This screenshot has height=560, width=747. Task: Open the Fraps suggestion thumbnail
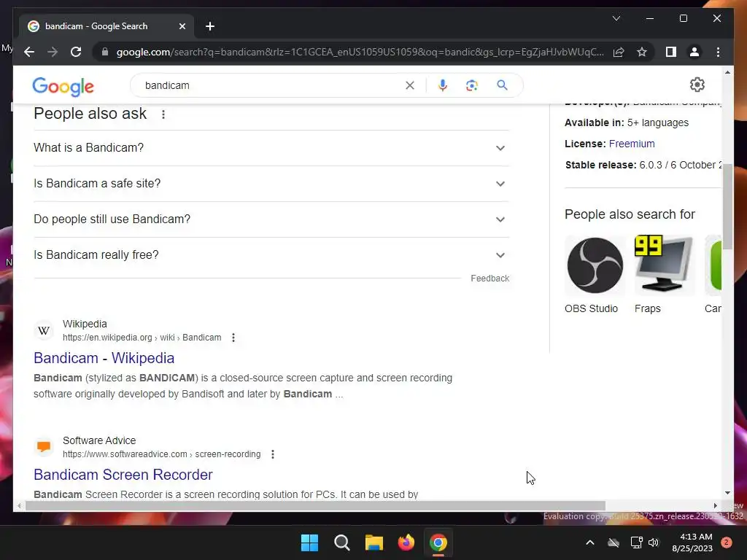pos(664,265)
